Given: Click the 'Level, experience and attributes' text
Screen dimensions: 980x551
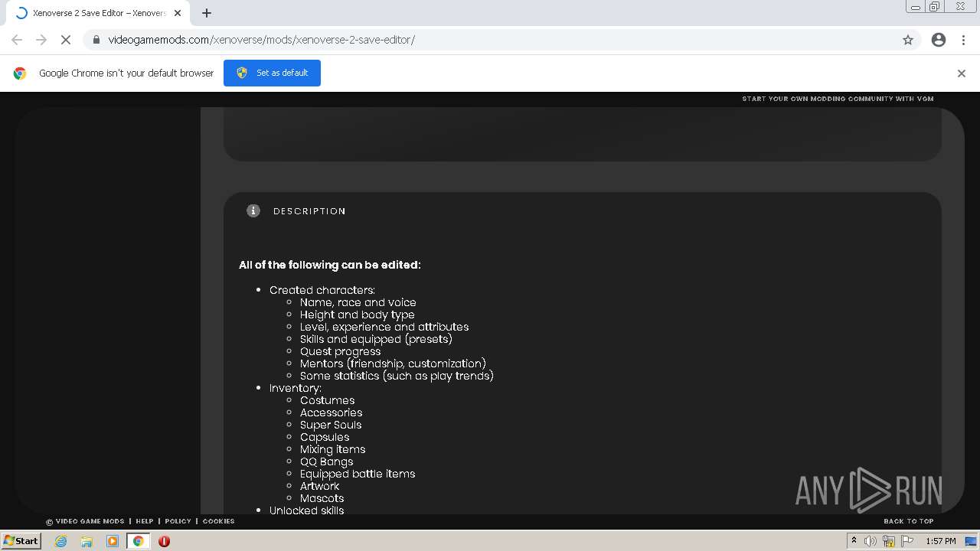Looking at the screenshot, I should (384, 327).
